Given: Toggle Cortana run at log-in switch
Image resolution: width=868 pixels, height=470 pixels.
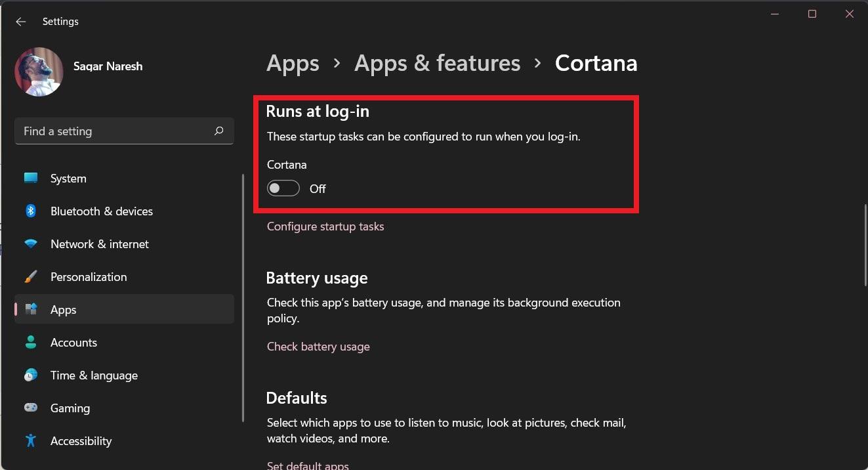Looking at the screenshot, I should [283, 189].
